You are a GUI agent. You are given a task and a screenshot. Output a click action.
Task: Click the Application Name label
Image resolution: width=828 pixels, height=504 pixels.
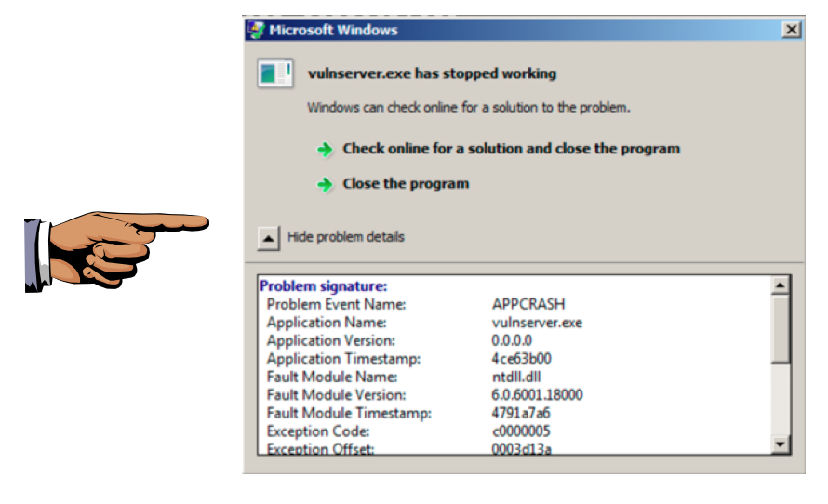pos(327,323)
